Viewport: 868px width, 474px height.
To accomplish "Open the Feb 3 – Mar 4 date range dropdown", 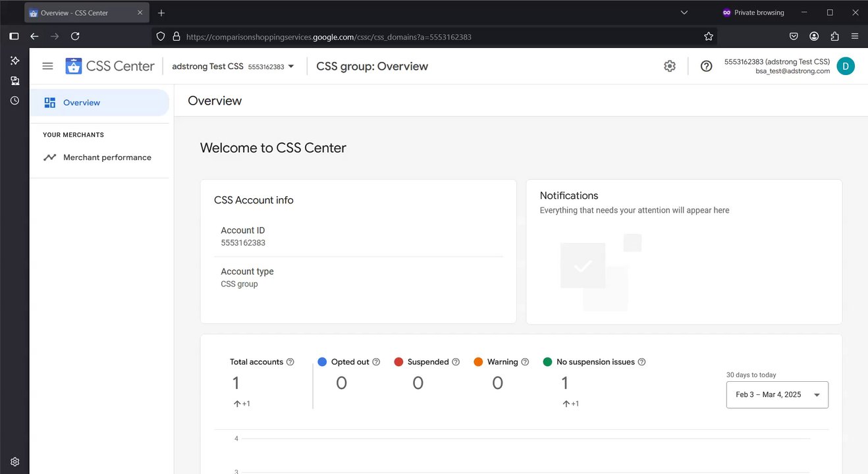I will pos(777,395).
